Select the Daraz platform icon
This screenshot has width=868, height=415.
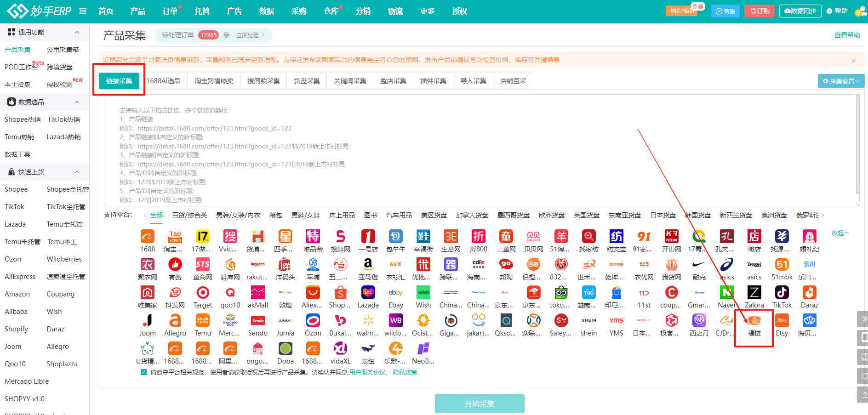pyautogui.click(x=810, y=293)
